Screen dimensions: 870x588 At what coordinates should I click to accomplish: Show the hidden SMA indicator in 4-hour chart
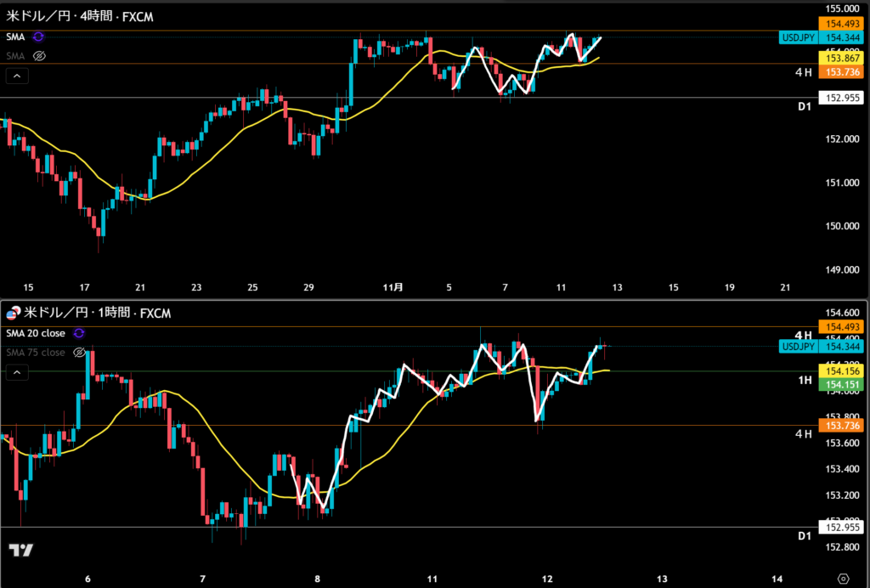38,56
